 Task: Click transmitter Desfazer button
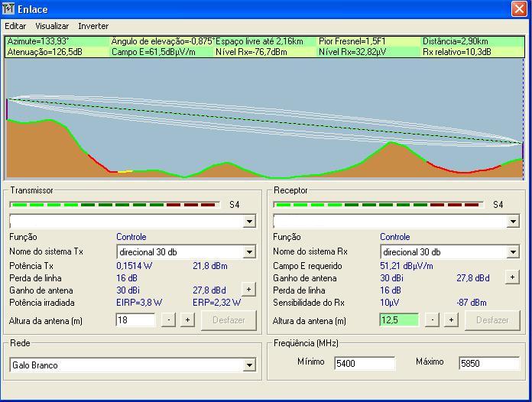click(229, 320)
